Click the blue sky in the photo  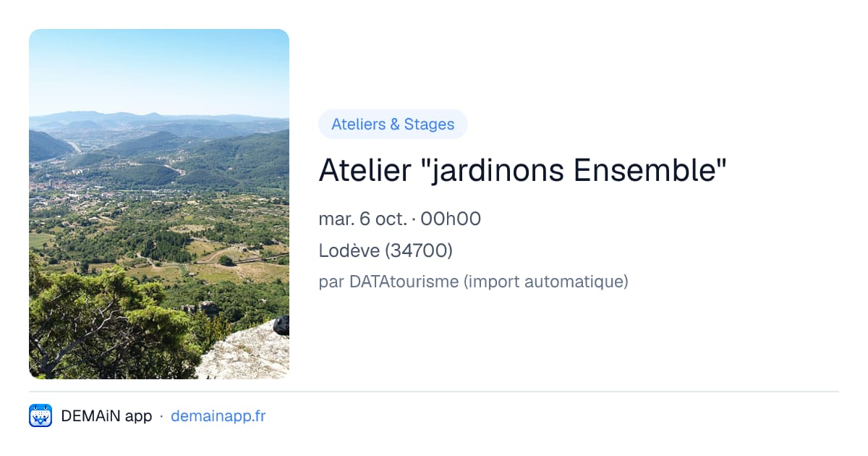tap(159, 69)
